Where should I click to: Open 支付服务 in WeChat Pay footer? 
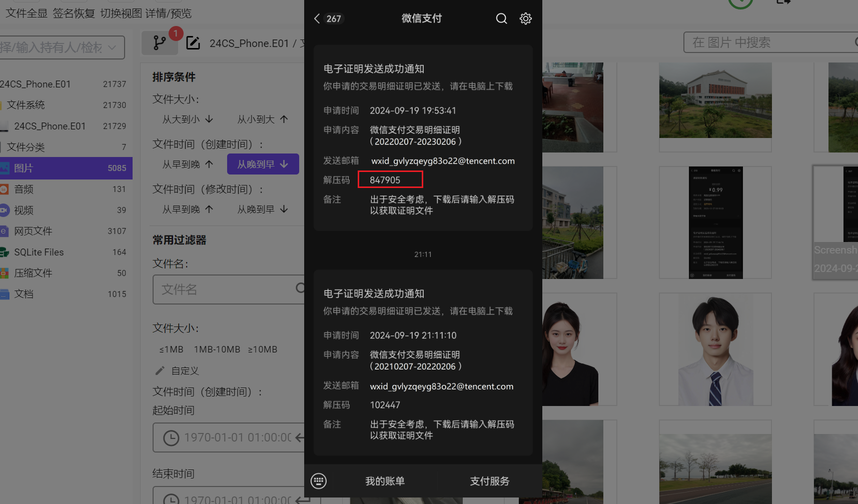(490, 481)
